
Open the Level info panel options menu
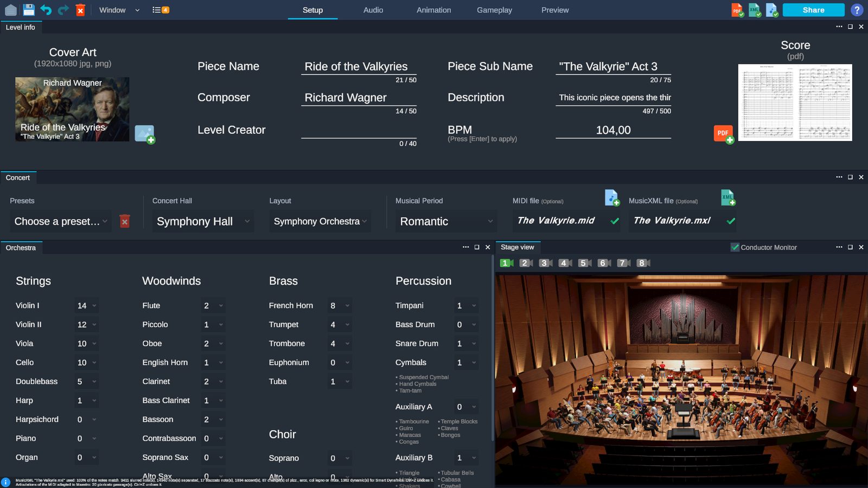coord(839,27)
